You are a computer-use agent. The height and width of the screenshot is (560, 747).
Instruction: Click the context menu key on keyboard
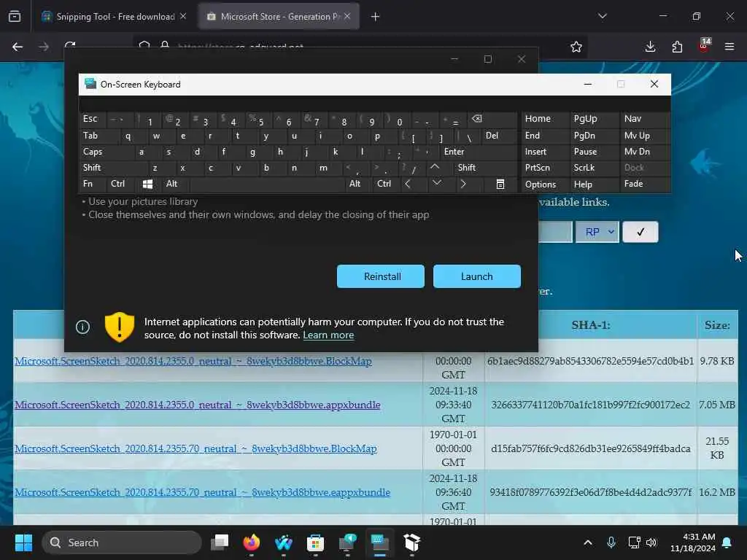(x=500, y=184)
